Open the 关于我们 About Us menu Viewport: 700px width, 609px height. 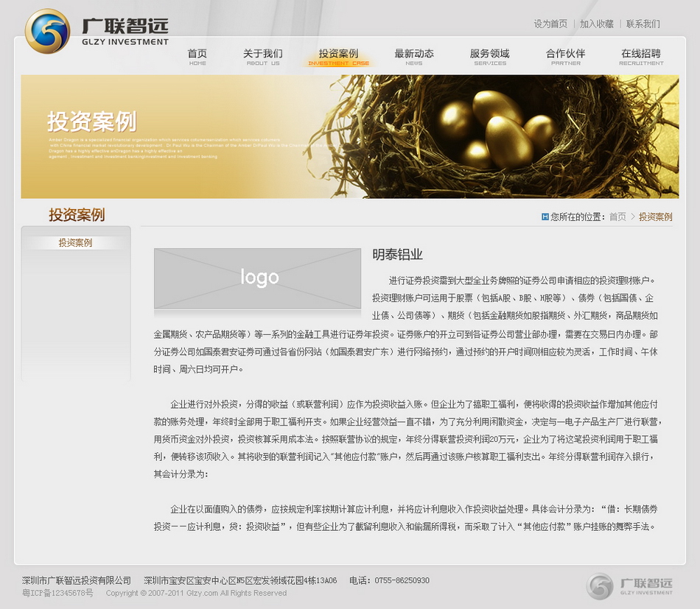coord(263,57)
